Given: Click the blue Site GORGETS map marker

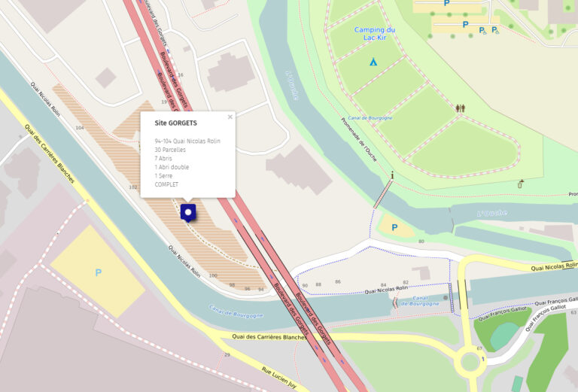Looking at the screenshot, I should click(188, 213).
